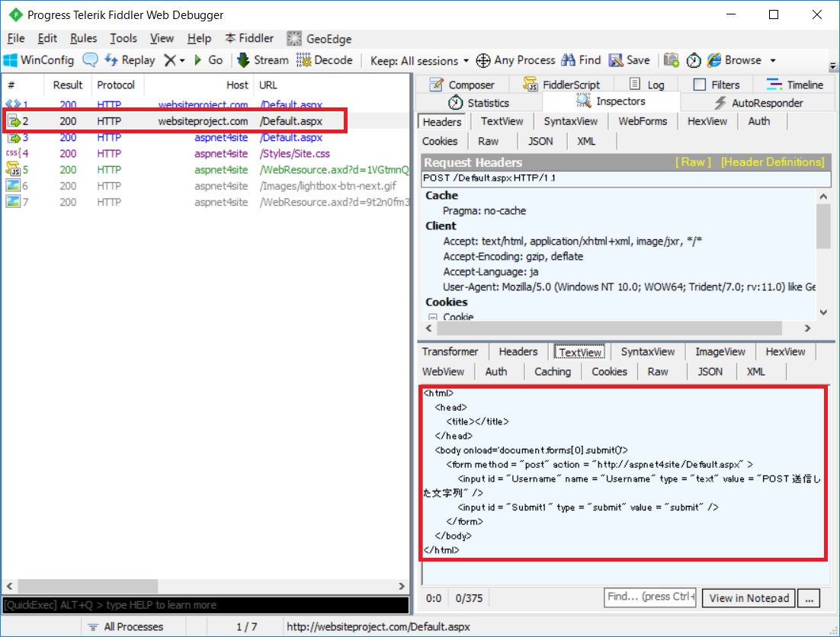The height and width of the screenshot is (637, 840).
Task: Select session 1 row icon
Action: [14, 104]
